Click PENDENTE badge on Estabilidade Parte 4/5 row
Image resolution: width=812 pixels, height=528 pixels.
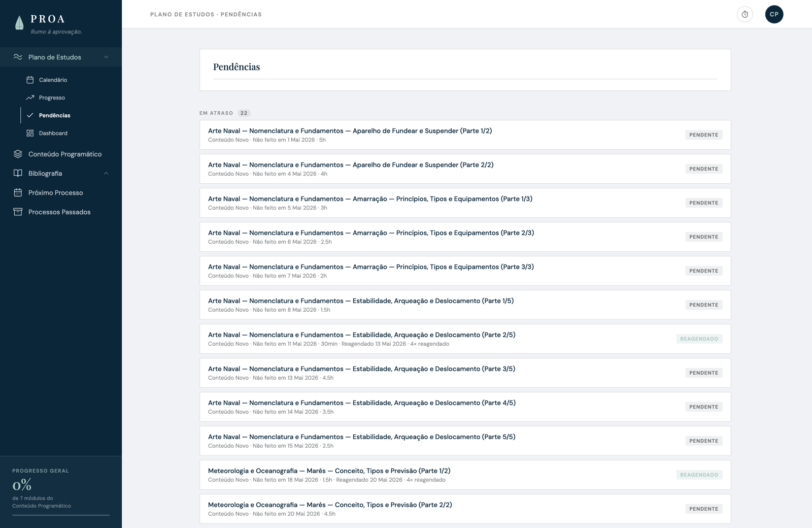(x=703, y=407)
